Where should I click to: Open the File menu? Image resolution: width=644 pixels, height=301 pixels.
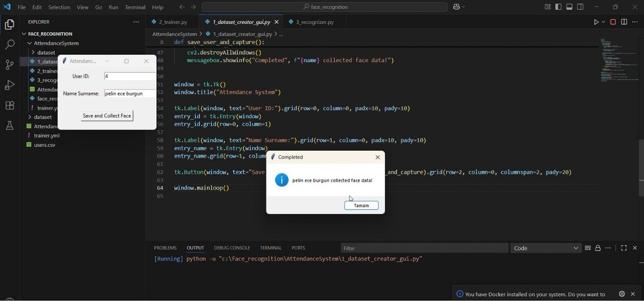pyautogui.click(x=22, y=7)
